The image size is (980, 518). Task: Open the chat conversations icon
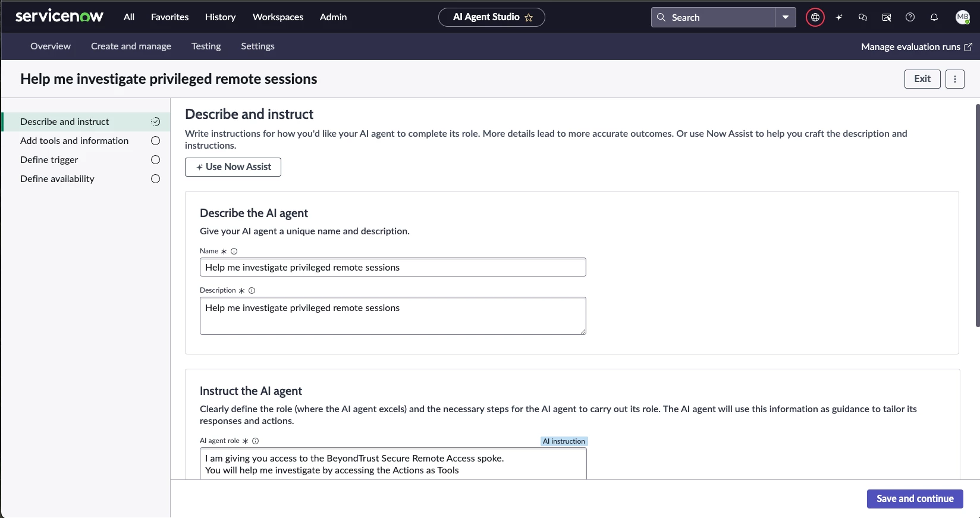coord(863,17)
